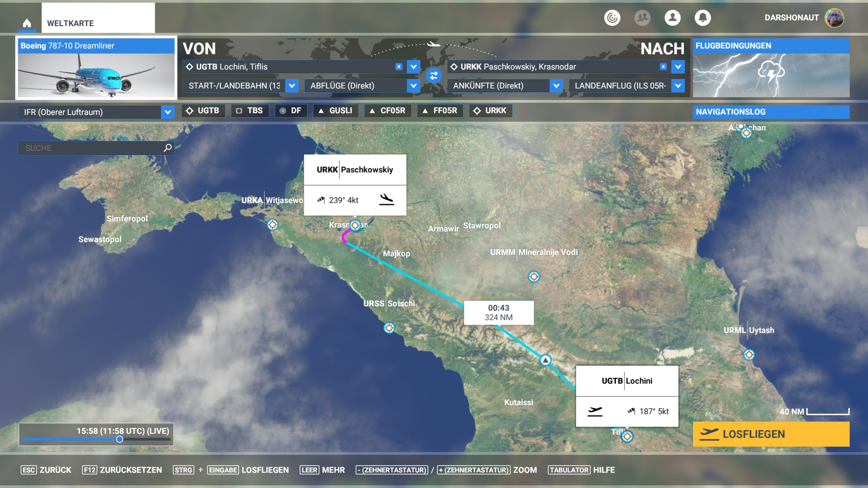Click the Astrachan airport marker
868x488 pixels.
746,133
